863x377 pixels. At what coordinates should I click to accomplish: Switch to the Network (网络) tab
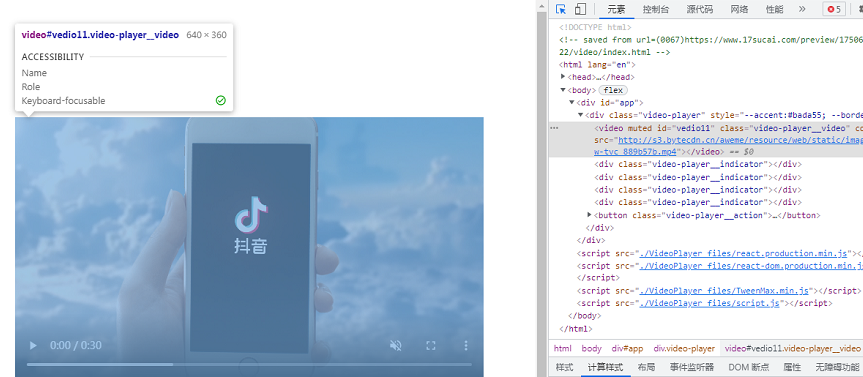pyautogui.click(x=739, y=9)
